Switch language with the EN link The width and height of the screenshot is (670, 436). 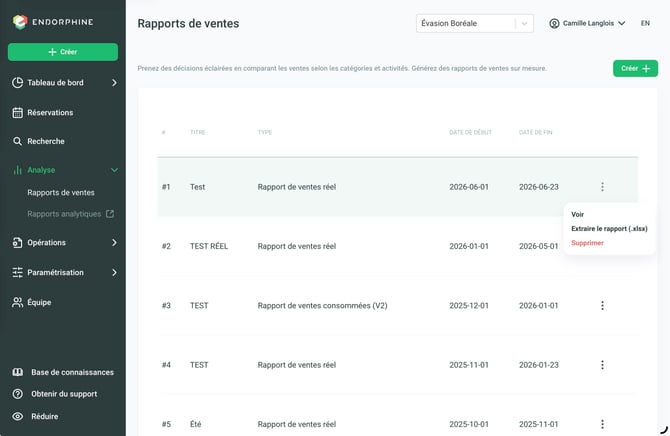tap(645, 24)
